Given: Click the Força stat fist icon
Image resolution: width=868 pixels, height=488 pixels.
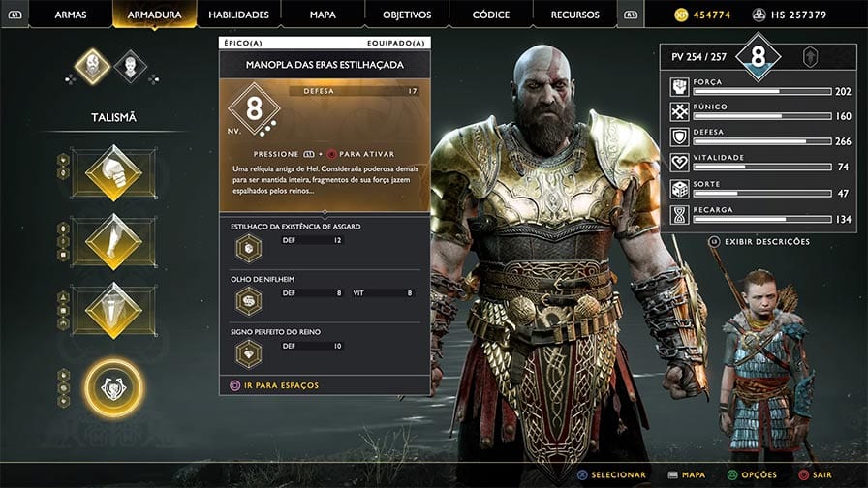Looking at the screenshot, I should pos(679,87).
